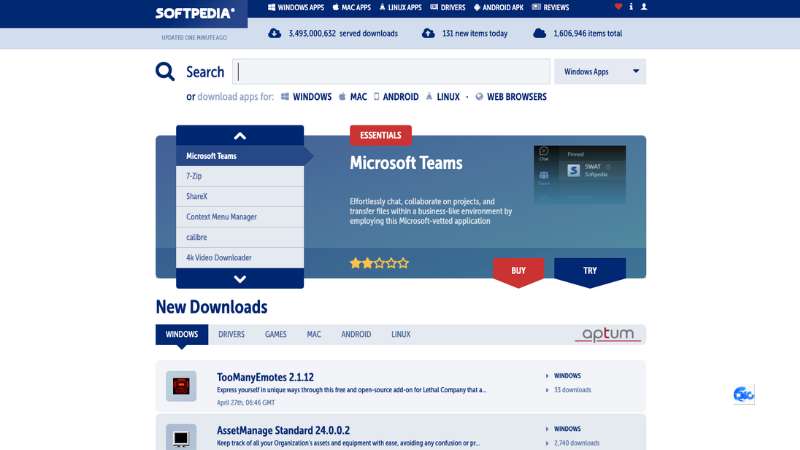Switch to ANDROID new downloads tab
This screenshot has height=450, width=800.
[356, 335]
